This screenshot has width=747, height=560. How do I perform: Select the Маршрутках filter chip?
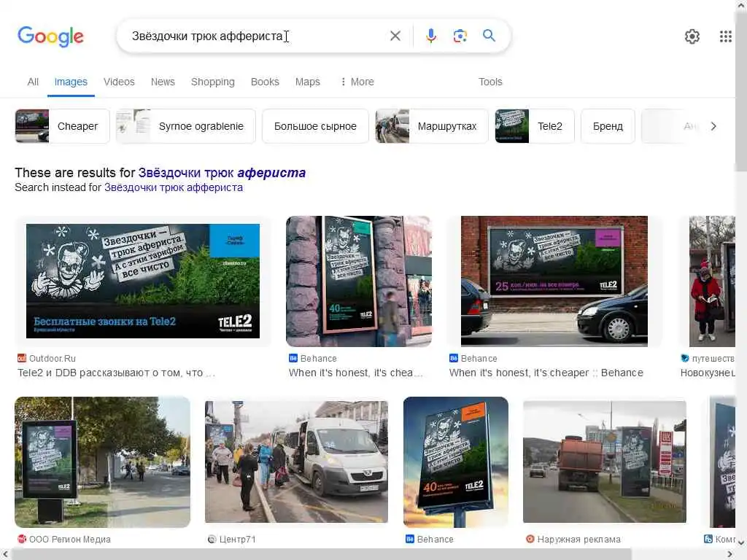click(432, 126)
